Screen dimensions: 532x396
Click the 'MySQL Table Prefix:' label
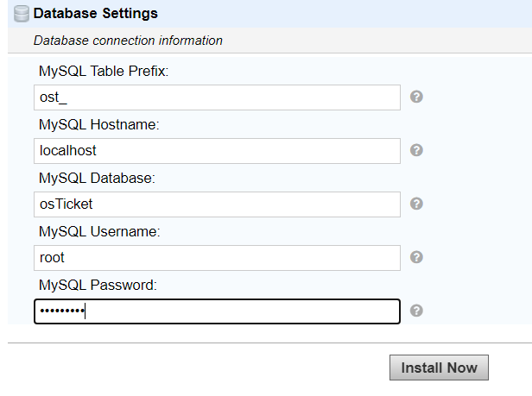click(x=103, y=72)
